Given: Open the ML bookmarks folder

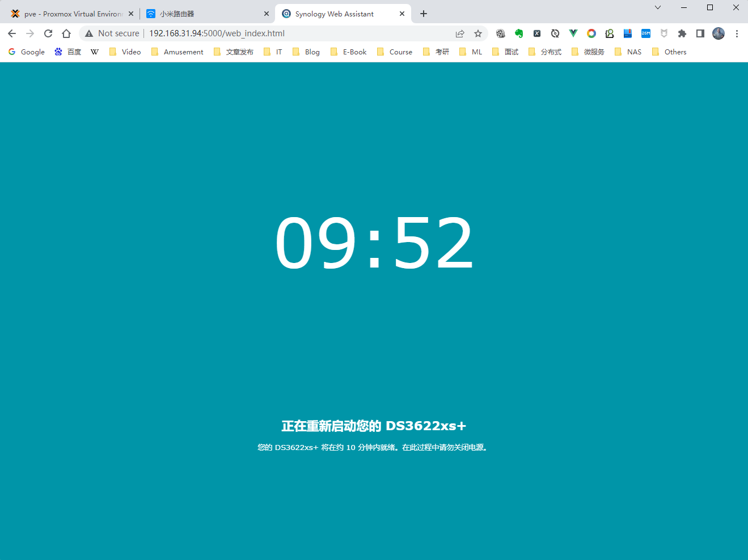Looking at the screenshot, I should 471,52.
